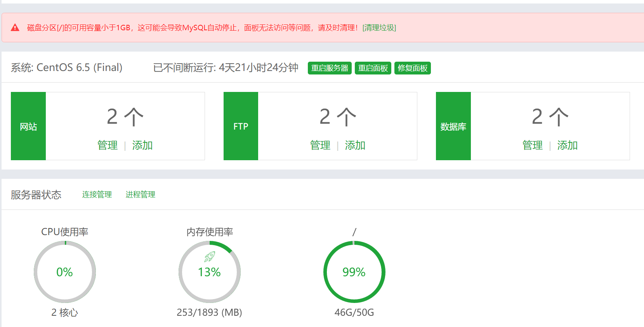The height and width of the screenshot is (327, 644).
Task: Click the 2 个 count in FTP card
Action: click(338, 117)
